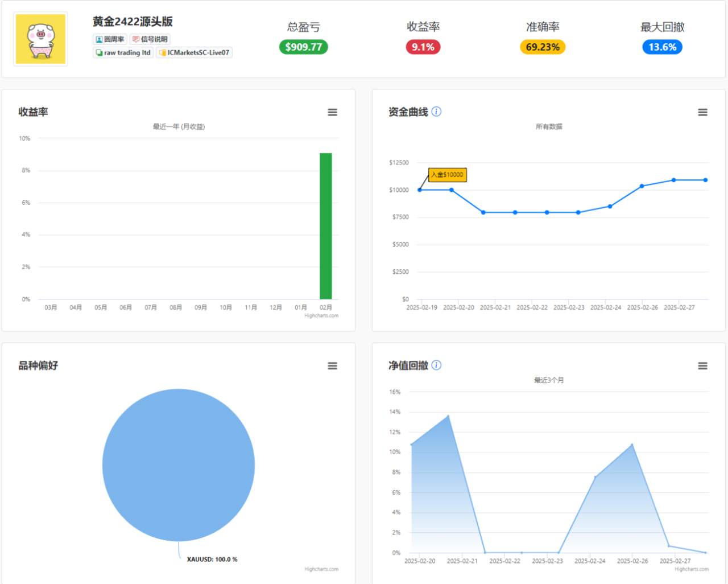Click the 16% axis label in 净值回撤
The image size is (728, 584).
tap(395, 392)
